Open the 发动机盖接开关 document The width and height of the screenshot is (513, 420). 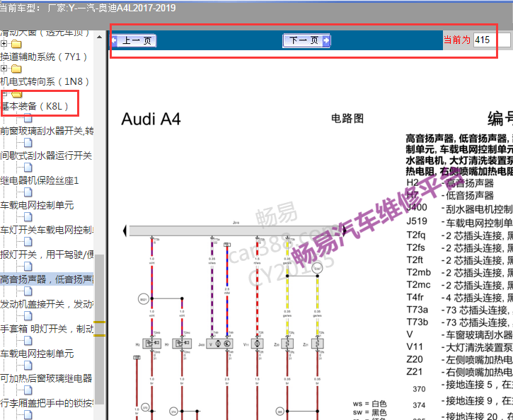[47, 304]
